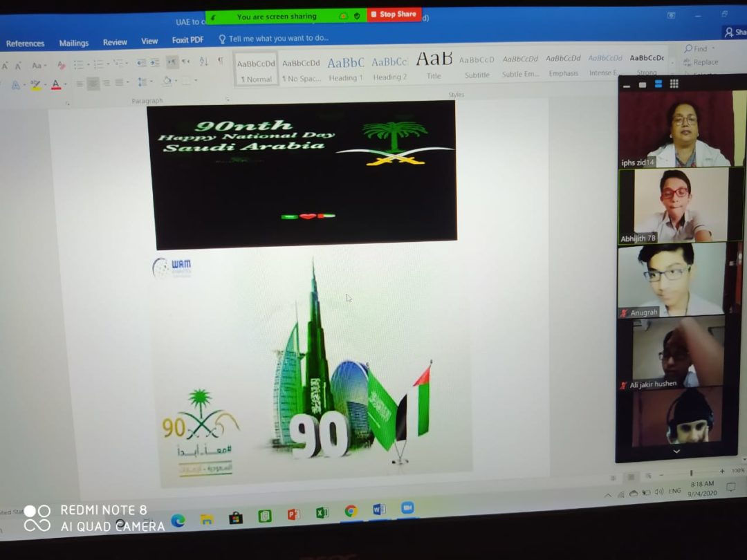The image size is (747, 560).
Task: Apply the Title style
Action: (x=434, y=66)
